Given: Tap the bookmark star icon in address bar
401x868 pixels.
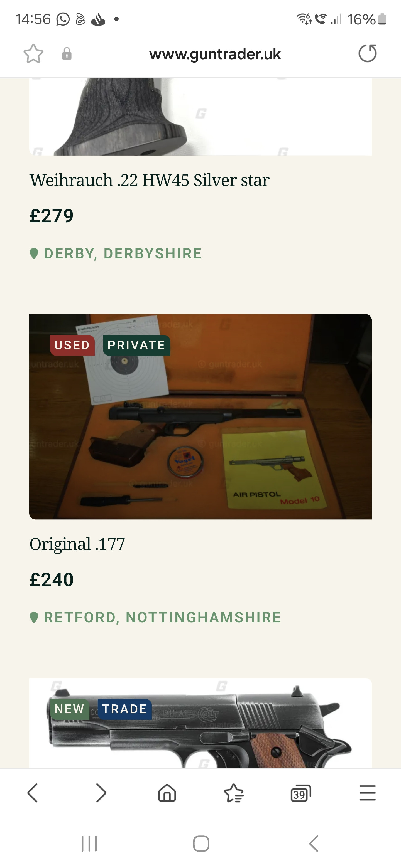Looking at the screenshot, I should coord(33,54).
